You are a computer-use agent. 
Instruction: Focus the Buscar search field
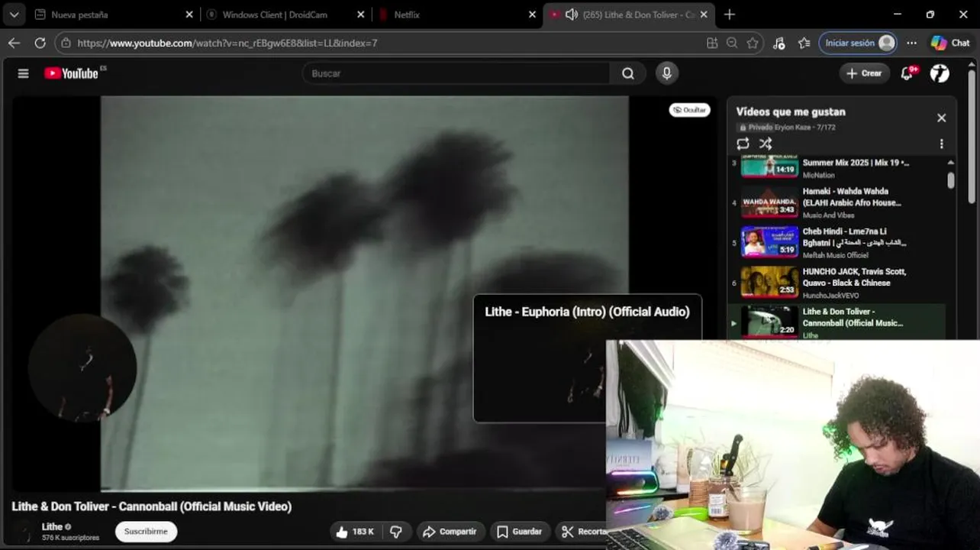click(456, 73)
